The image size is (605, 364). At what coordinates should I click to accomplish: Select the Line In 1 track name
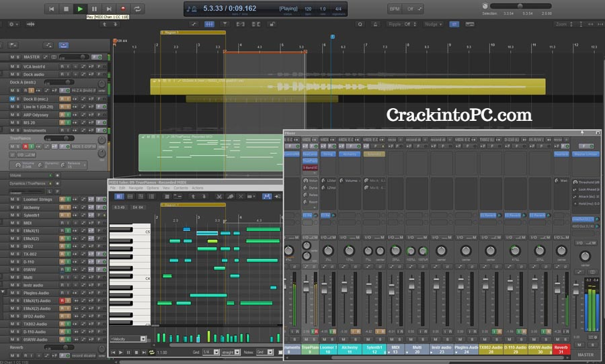(38, 107)
